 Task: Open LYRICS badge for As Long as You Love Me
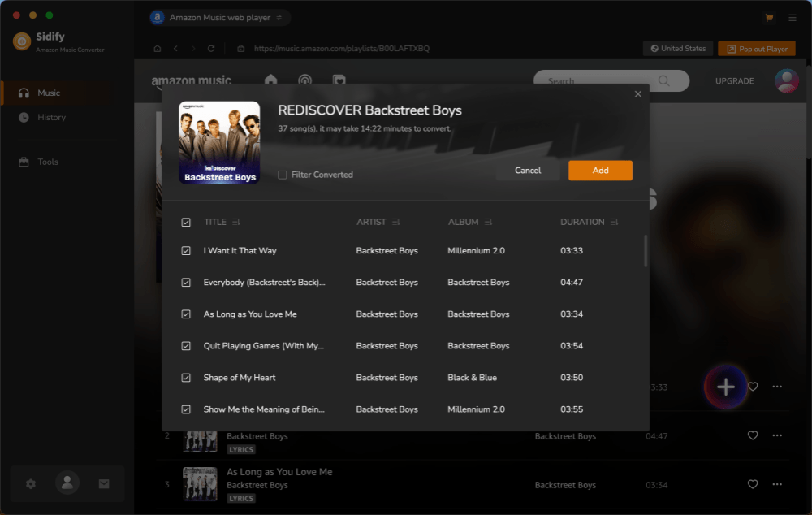(241, 499)
